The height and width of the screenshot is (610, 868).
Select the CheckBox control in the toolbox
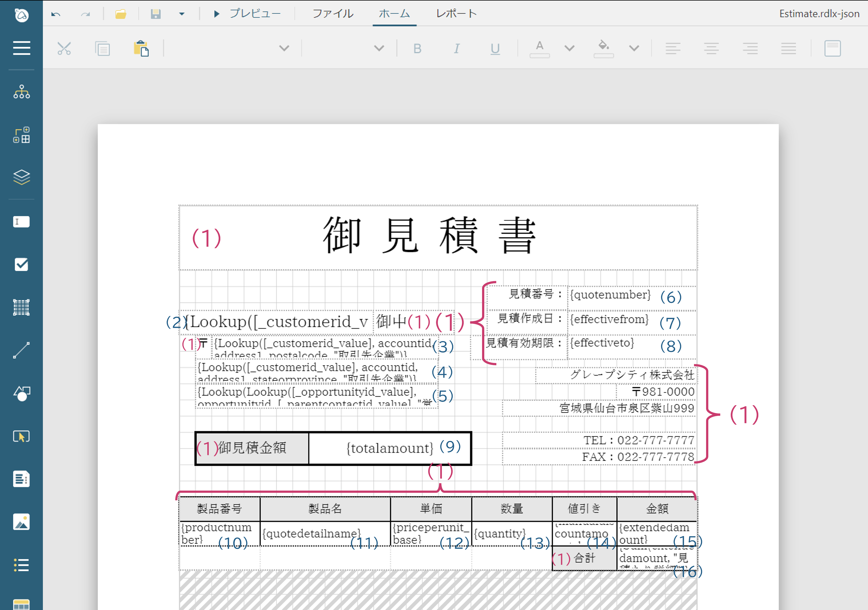pyautogui.click(x=21, y=264)
